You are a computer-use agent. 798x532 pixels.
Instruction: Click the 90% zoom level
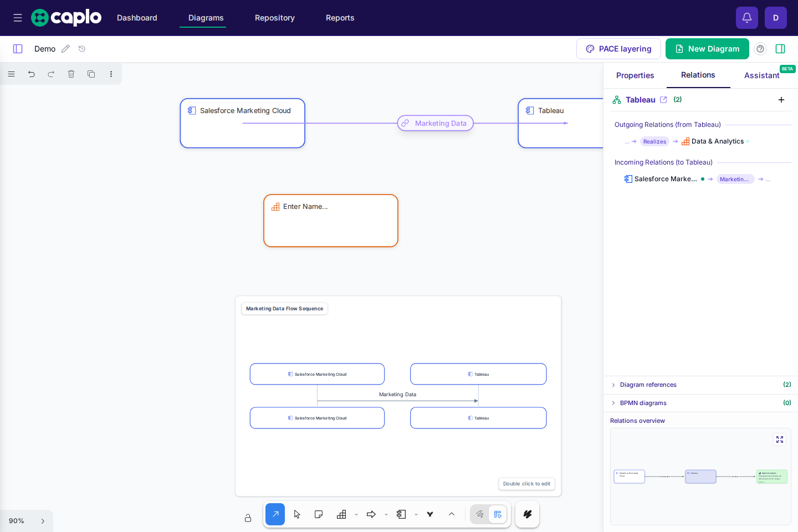pyautogui.click(x=17, y=521)
